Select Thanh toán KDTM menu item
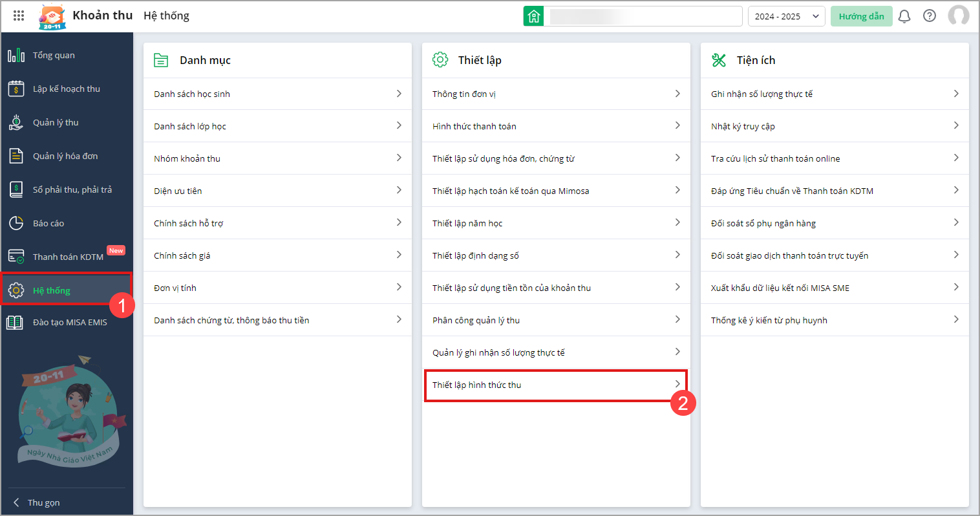This screenshot has height=516, width=980. 67,257
